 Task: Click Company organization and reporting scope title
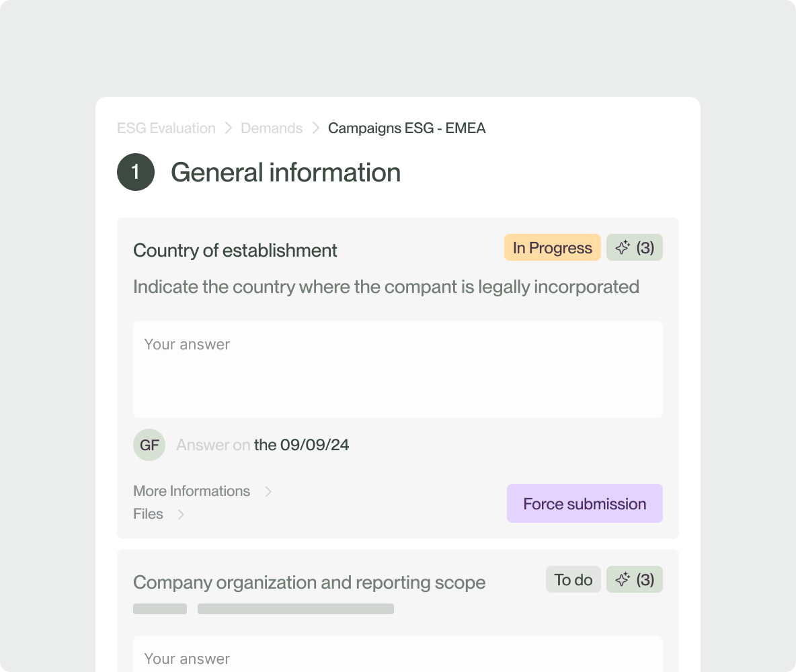(309, 583)
